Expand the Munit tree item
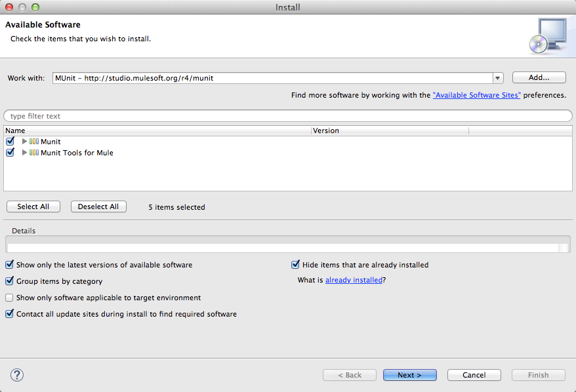Image resolution: width=576 pixels, height=392 pixels. point(25,142)
